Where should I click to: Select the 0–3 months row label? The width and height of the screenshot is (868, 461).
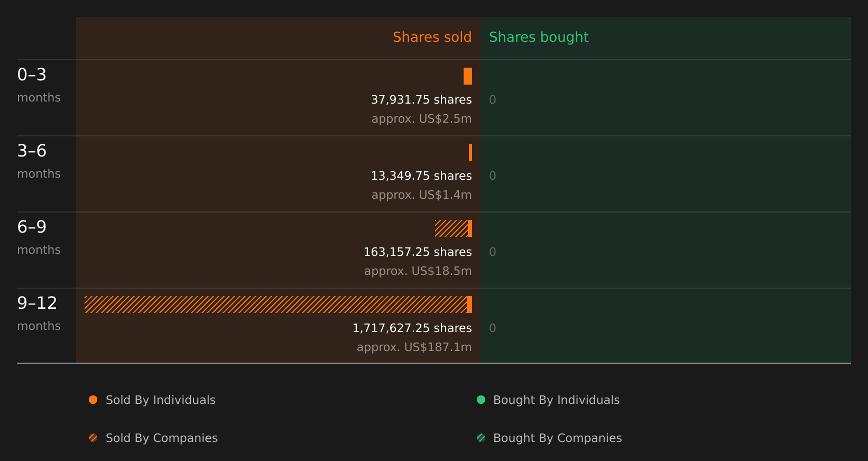coord(39,85)
